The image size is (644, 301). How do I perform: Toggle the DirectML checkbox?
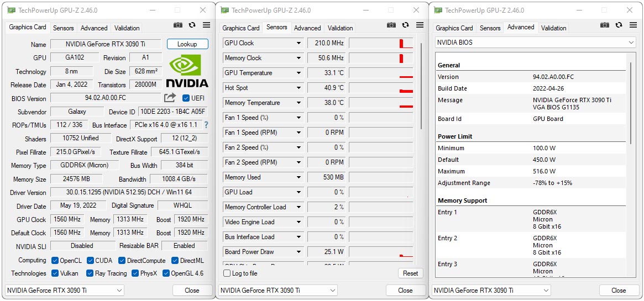tap(175, 260)
